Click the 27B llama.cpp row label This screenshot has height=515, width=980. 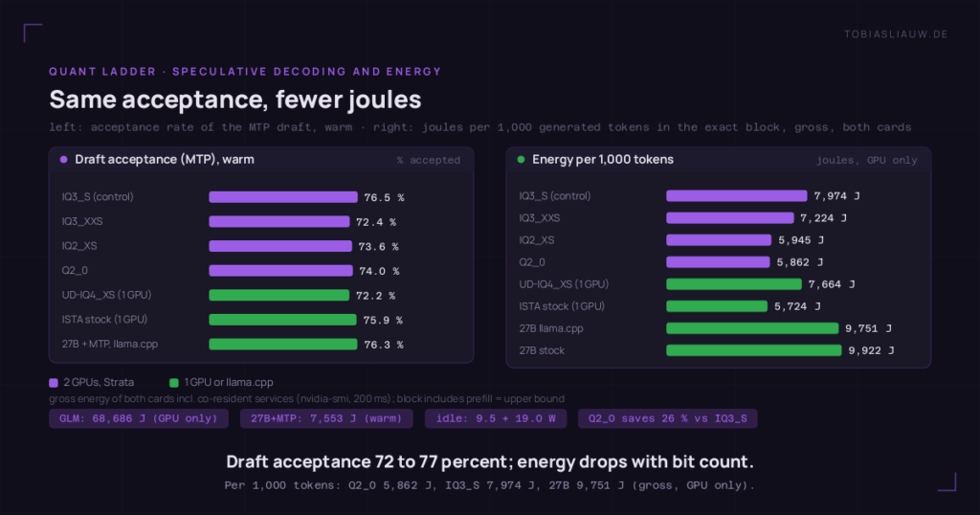550,328
